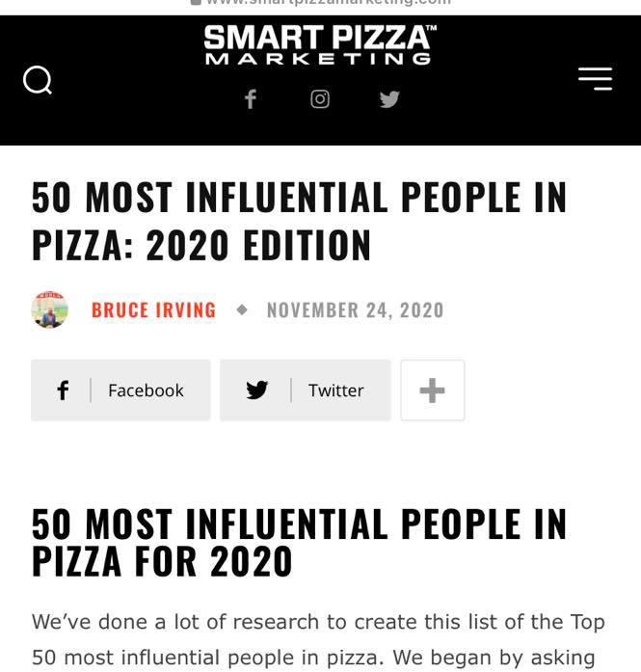
Task: Open Bruce Irving's author page
Action: 153,310
